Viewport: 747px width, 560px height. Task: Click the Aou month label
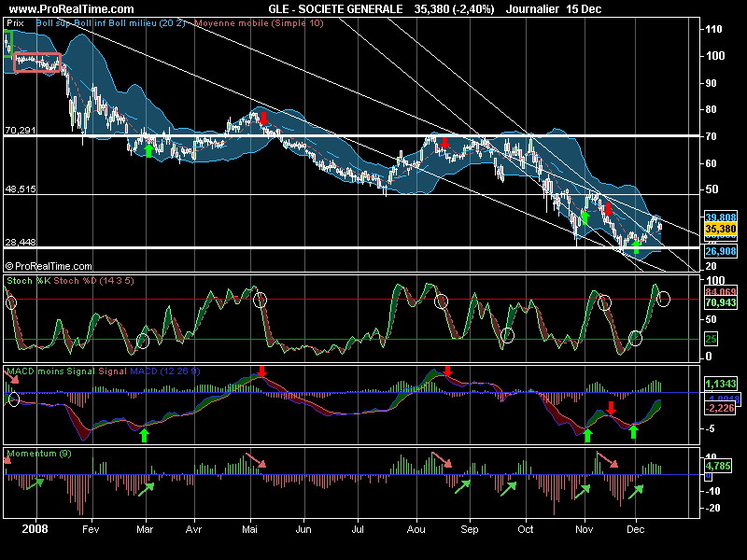click(416, 529)
